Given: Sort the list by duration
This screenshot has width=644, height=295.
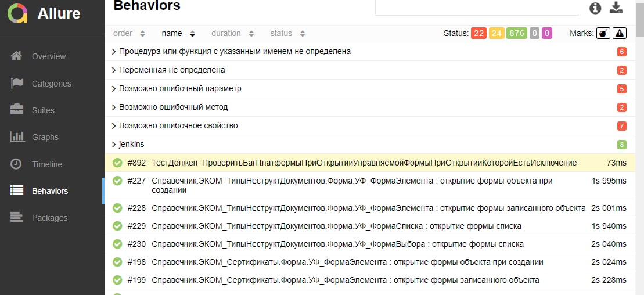Looking at the screenshot, I should (x=232, y=33).
